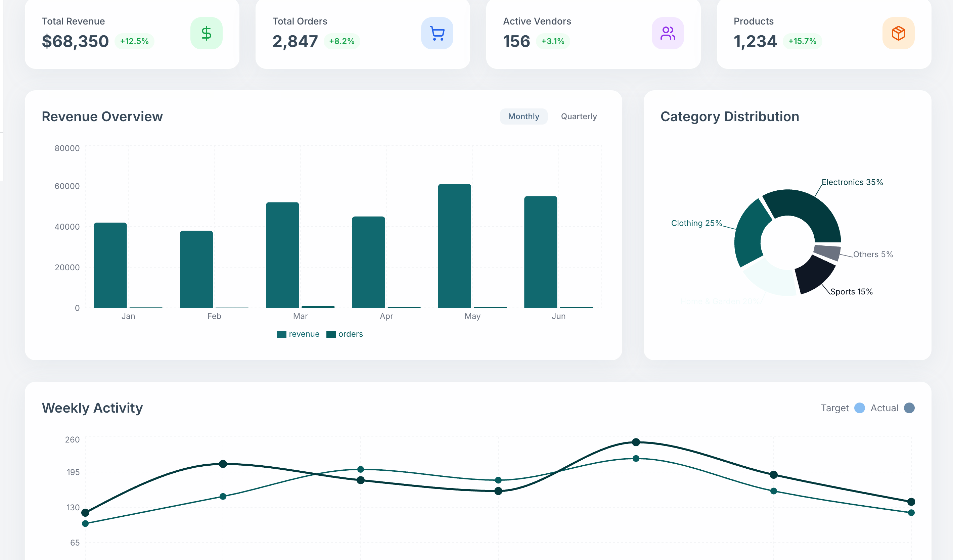Screen dimensions: 953x560
Task: Toggle the orders legend item
Action: pos(344,334)
